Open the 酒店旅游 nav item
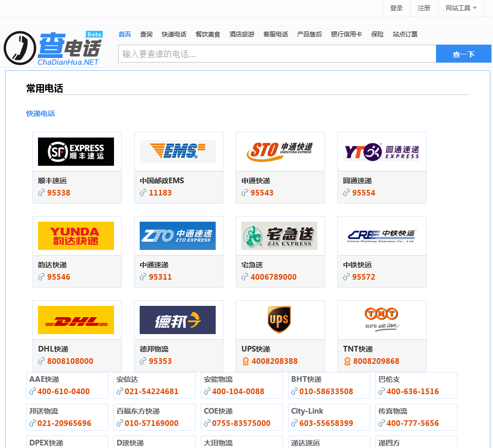Viewport: 493px width, 448px height. tap(242, 34)
